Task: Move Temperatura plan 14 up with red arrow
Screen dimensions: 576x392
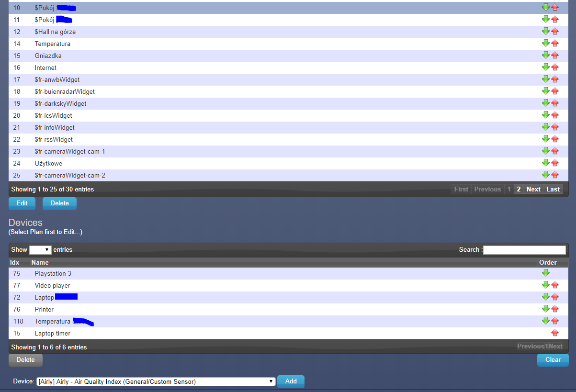Action: click(555, 44)
